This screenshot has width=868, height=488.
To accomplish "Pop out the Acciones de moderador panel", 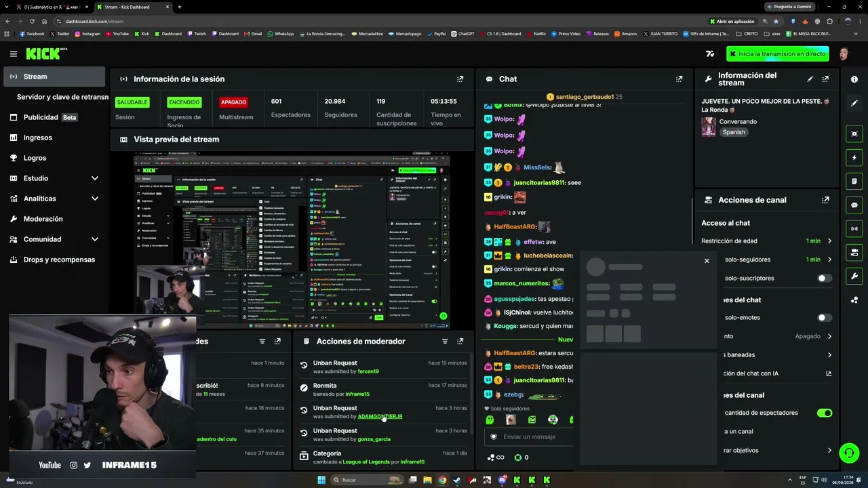I will (x=460, y=341).
